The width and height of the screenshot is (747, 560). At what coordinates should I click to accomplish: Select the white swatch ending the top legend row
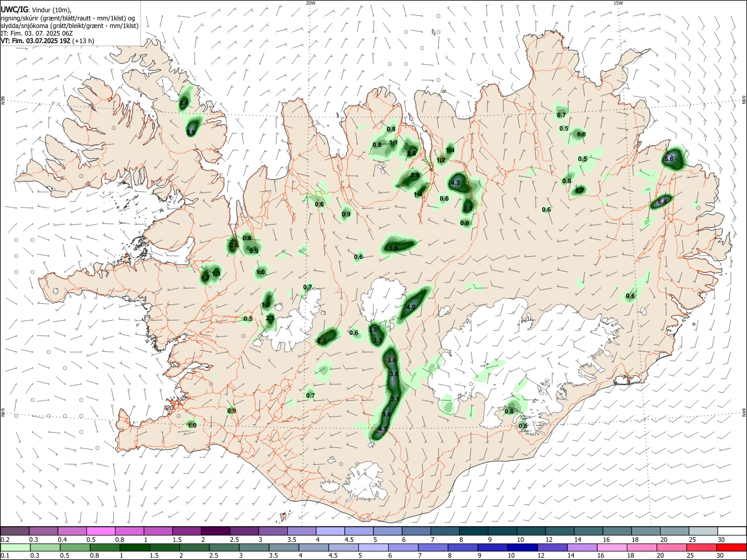[732, 531]
